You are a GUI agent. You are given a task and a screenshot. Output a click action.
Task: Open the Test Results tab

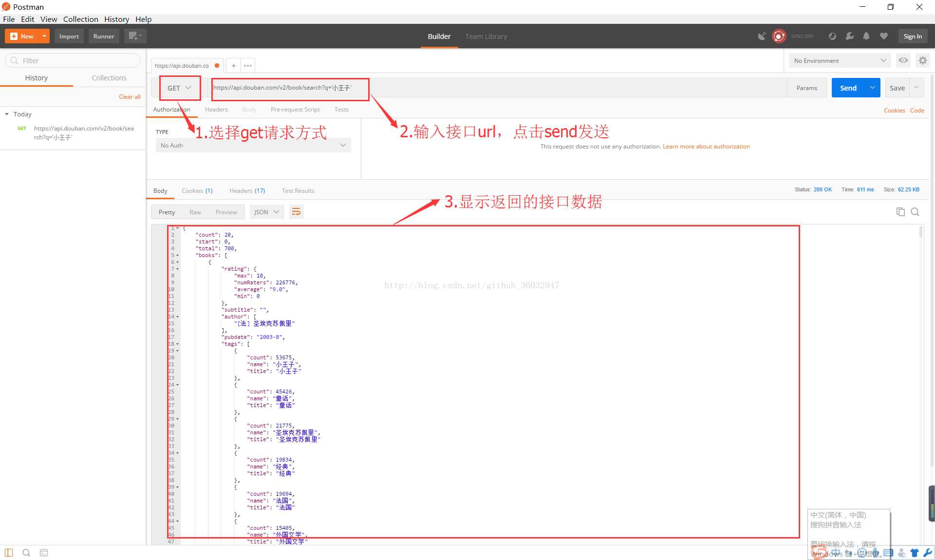pyautogui.click(x=298, y=191)
